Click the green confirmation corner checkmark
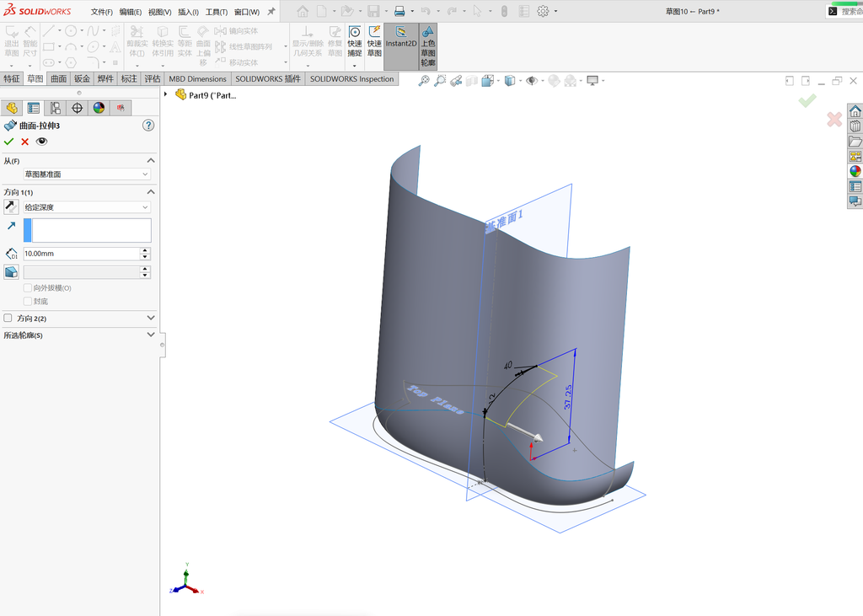 coord(807,101)
